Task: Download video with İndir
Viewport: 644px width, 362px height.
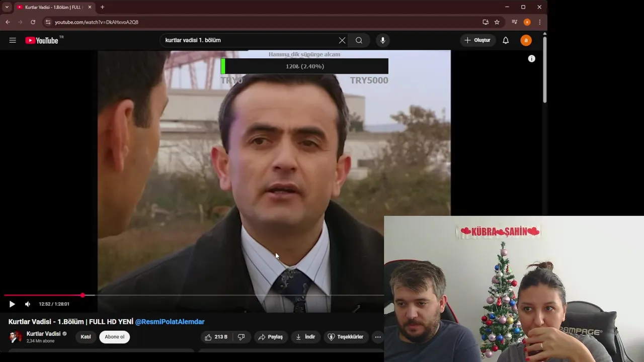Action: click(x=305, y=337)
